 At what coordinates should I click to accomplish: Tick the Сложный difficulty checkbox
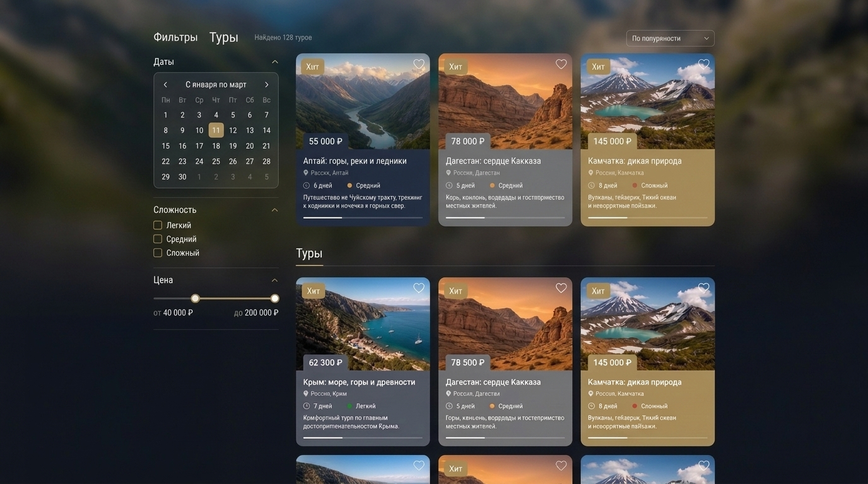pyautogui.click(x=158, y=253)
